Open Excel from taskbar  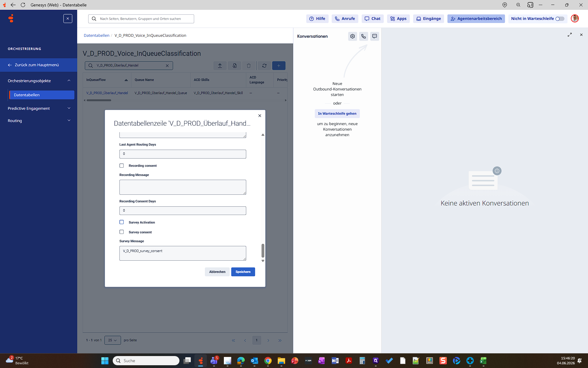coord(484,361)
